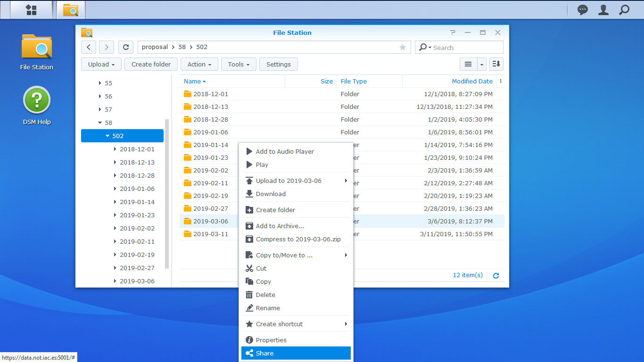Navigate back with the left arrow button

click(89, 47)
